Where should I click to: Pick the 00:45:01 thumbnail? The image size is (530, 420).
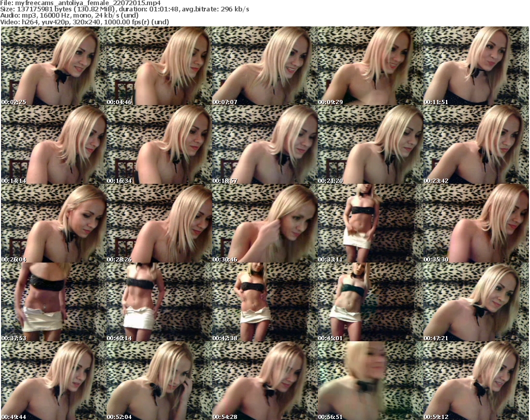pos(371,302)
